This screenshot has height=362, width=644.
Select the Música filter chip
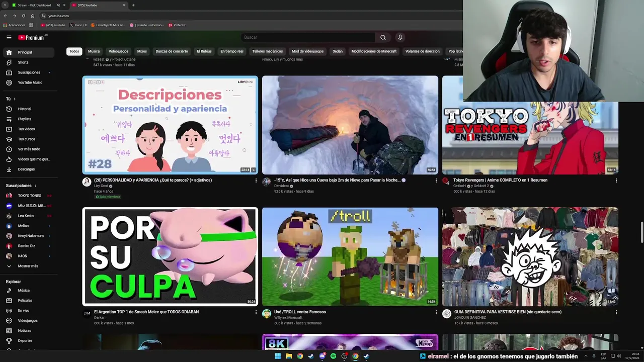(94, 51)
